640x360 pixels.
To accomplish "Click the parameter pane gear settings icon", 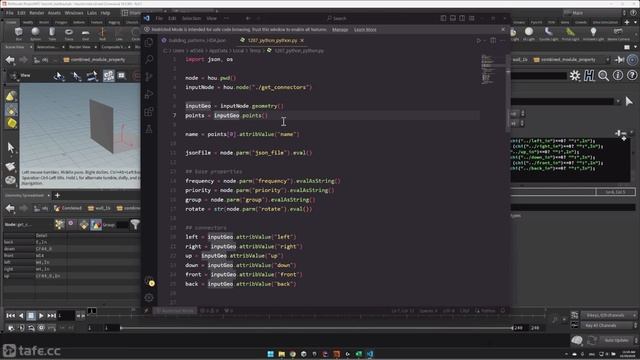I will pyautogui.click(x=575, y=76).
